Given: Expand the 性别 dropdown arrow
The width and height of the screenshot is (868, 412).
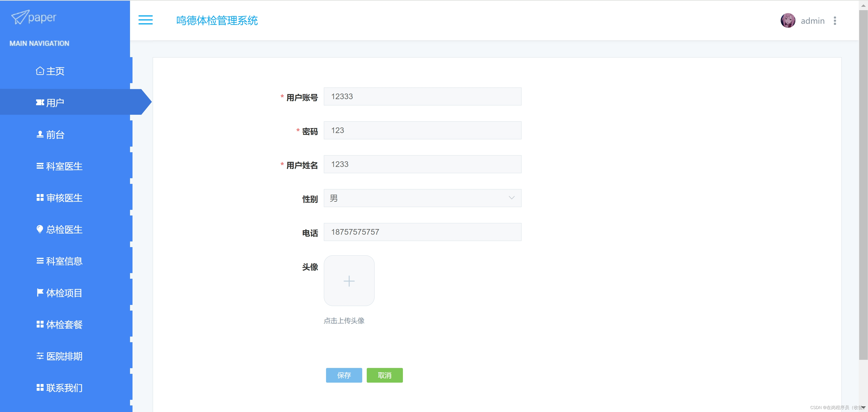Looking at the screenshot, I should coord(511,198).
